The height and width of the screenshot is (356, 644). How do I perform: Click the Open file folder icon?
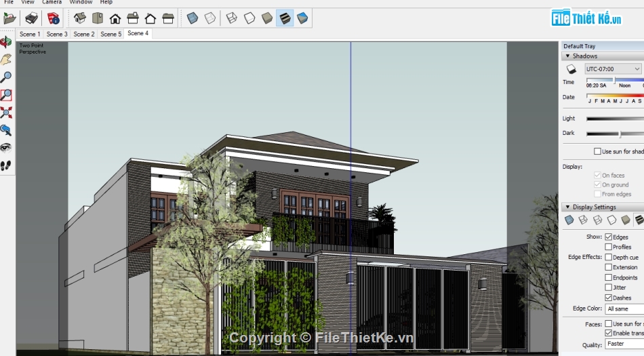coord(9,18)
